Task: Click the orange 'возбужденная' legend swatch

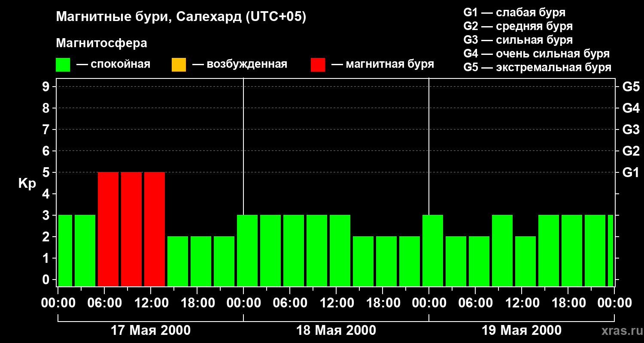Action: click(x=179, y=65)
